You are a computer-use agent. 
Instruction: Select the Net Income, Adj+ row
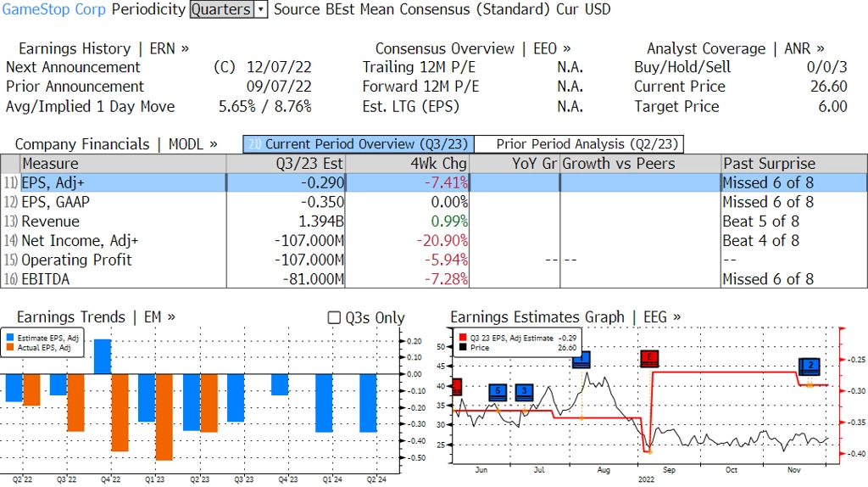(434, 240)
